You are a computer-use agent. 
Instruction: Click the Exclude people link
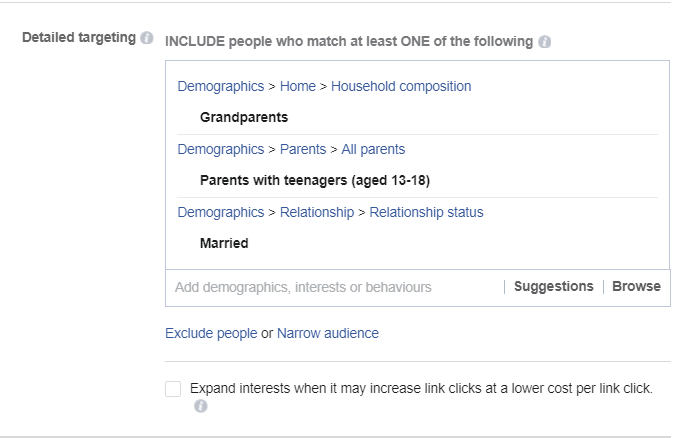(x=211, y=333)
